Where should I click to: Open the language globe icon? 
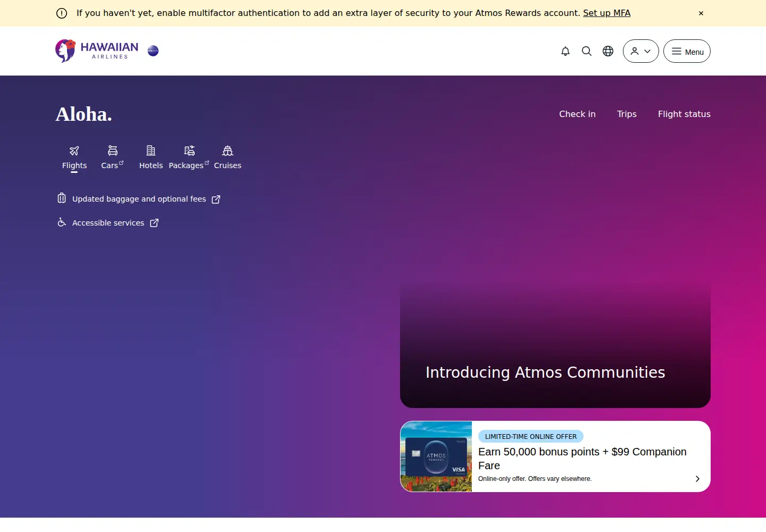coord(608,51)
